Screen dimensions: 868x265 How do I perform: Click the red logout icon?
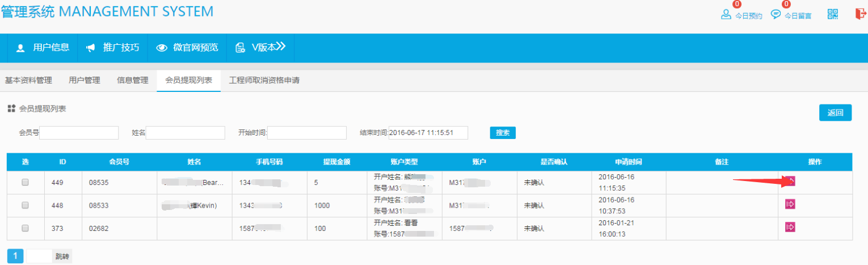tap(861, 15)
